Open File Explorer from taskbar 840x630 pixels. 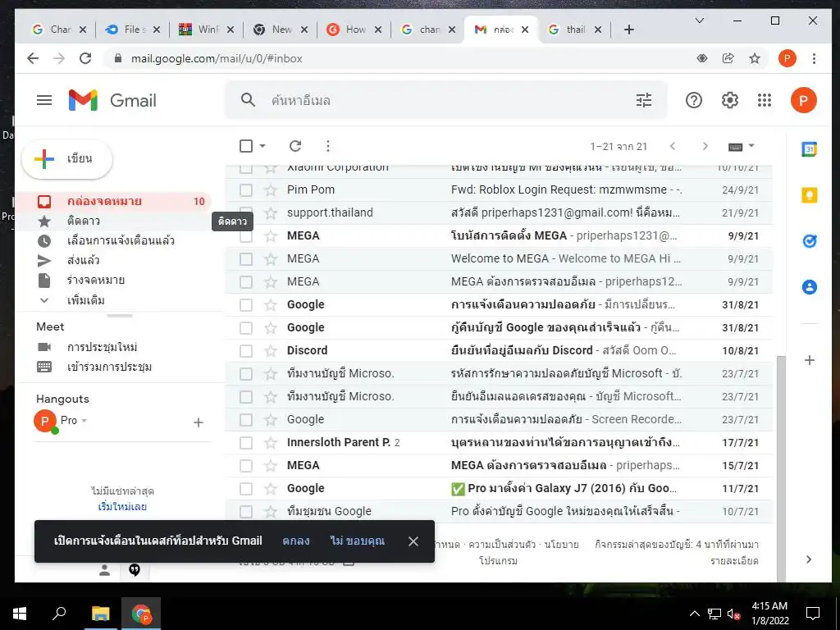coord(100,614)
